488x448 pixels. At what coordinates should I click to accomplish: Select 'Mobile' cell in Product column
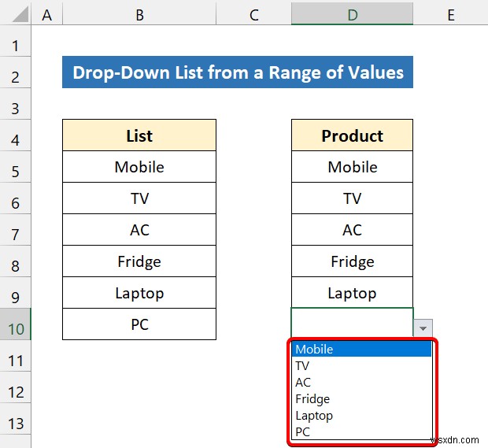[353, 167]
